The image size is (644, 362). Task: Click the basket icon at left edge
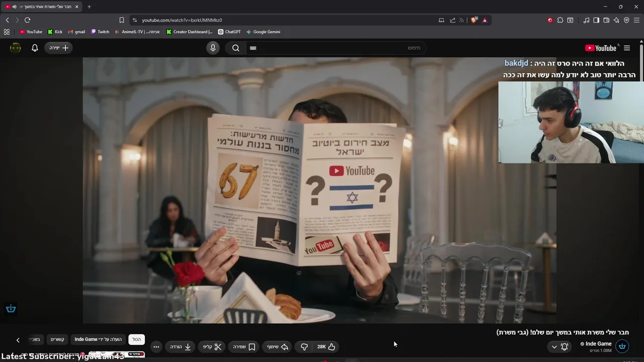[11, 309]
